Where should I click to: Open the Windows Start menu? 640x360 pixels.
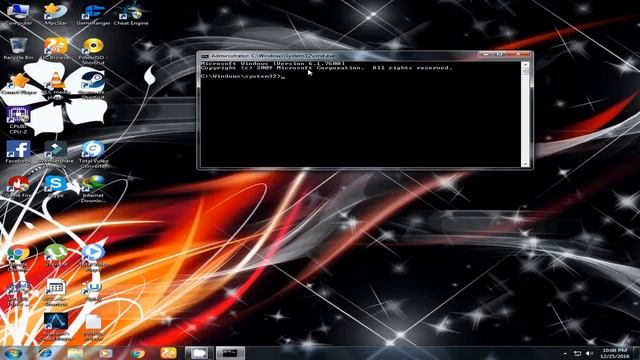click(x=14, y=353)
